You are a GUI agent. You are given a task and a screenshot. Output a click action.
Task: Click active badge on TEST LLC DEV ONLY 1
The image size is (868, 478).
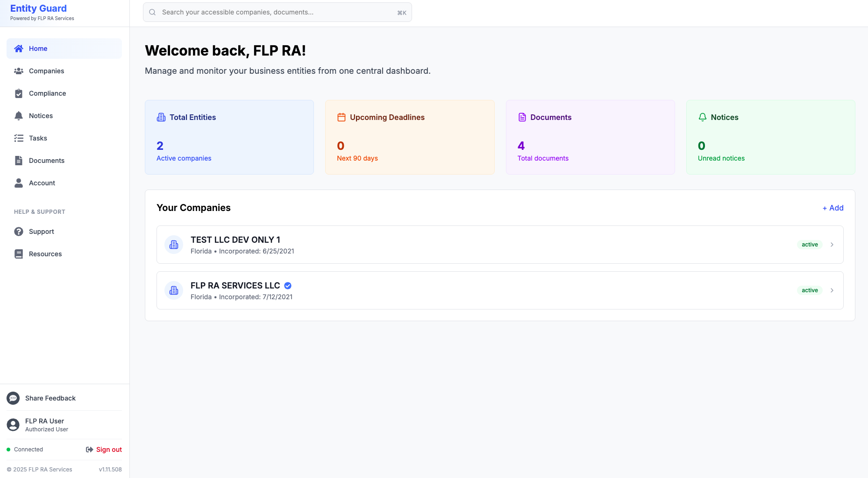pos(810,245)
